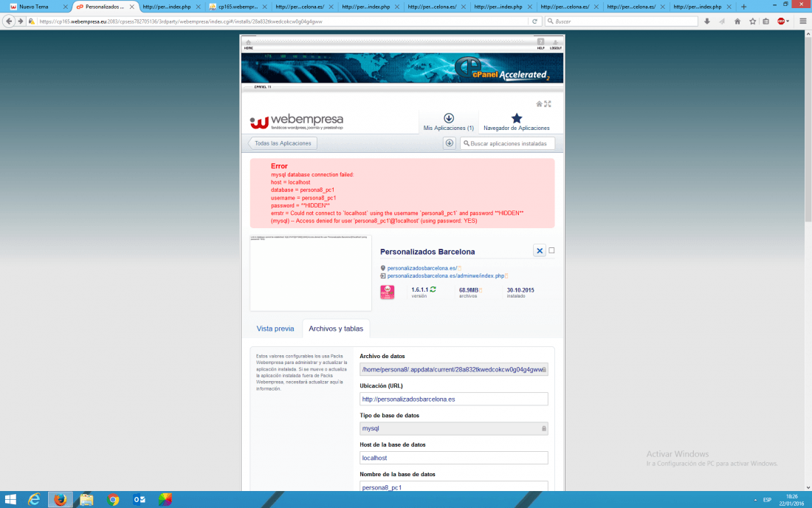Click the Windows Start button

click(x=10, y=500)
